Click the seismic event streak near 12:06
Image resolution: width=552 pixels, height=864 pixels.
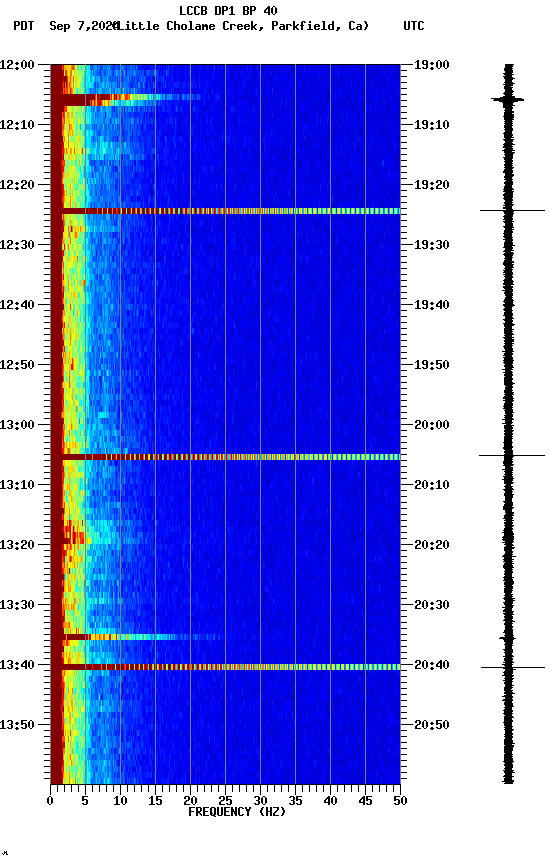(x=126, y=99)
